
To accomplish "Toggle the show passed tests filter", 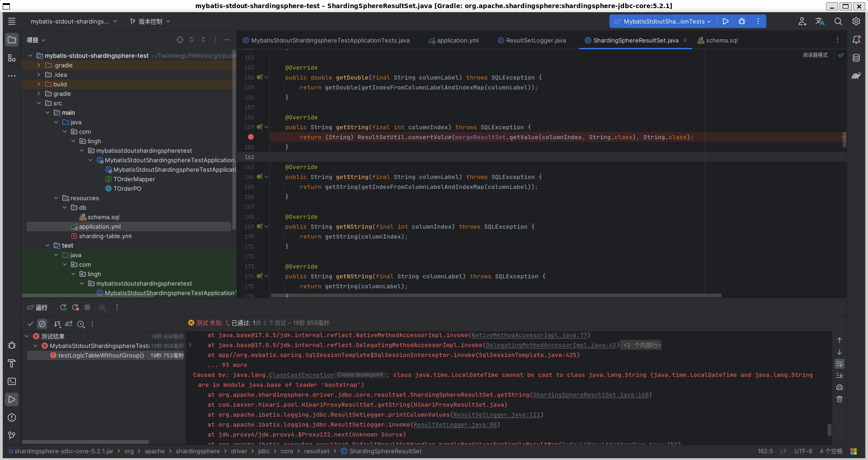I will [30, 324].
